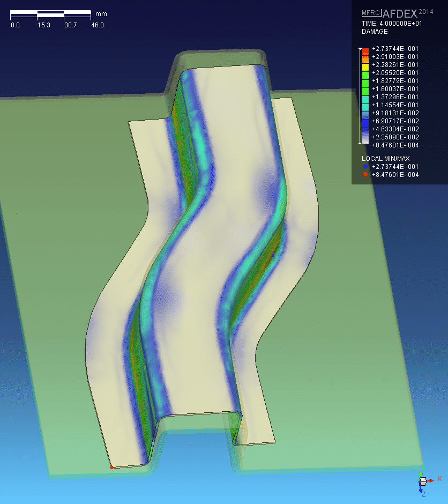Pick the yellow swatch for +2.28261E-001
This screenshot has height=504, width=448.
[x=365, y=65]
